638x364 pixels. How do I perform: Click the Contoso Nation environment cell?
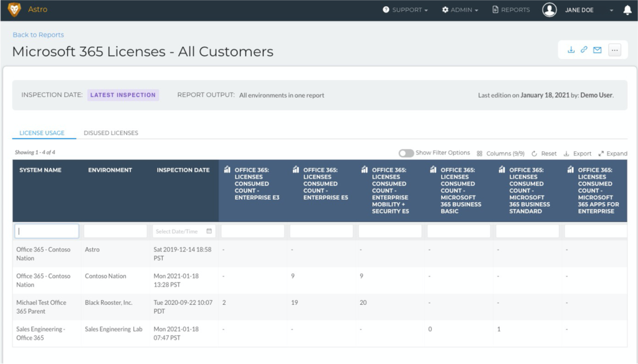[105, 276]
